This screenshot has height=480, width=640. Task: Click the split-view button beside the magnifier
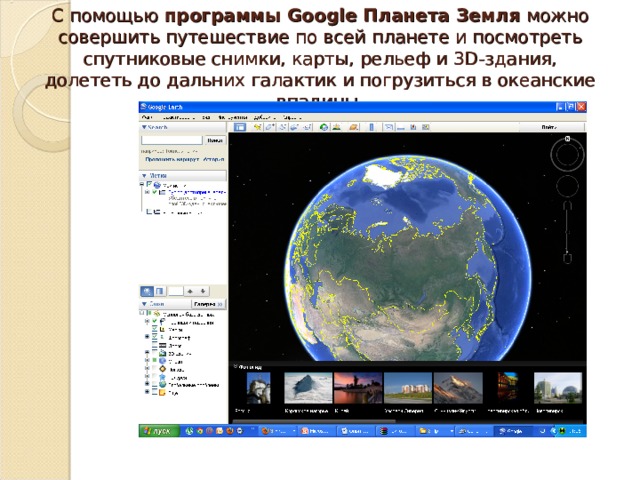(x=160, y=291)
